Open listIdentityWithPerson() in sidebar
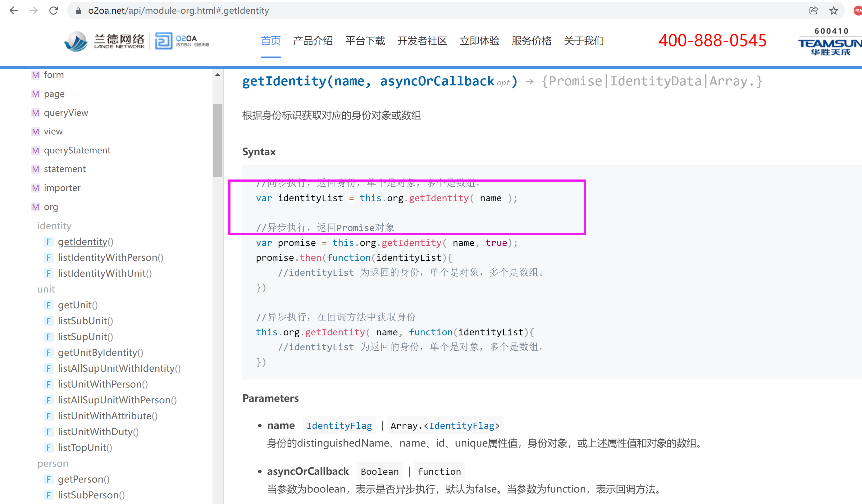The width and height of the screenshot is (862, 504). pos(111,257)
